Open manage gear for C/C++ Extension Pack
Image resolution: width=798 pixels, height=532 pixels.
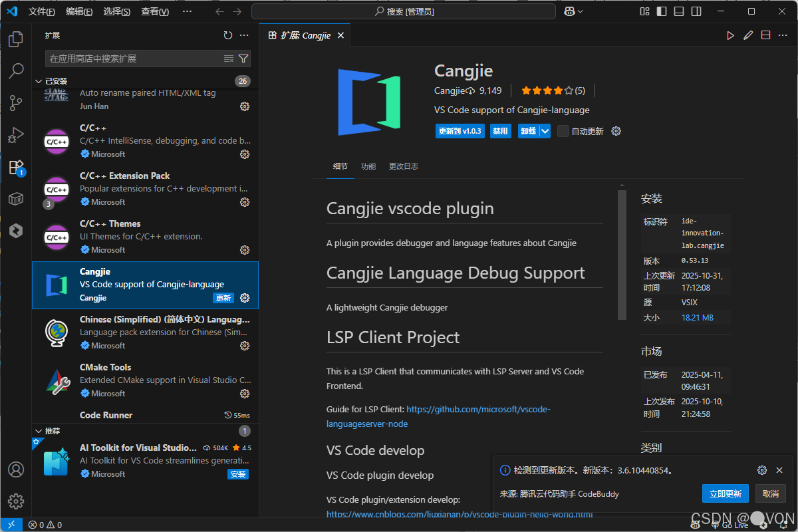point(245,202)
